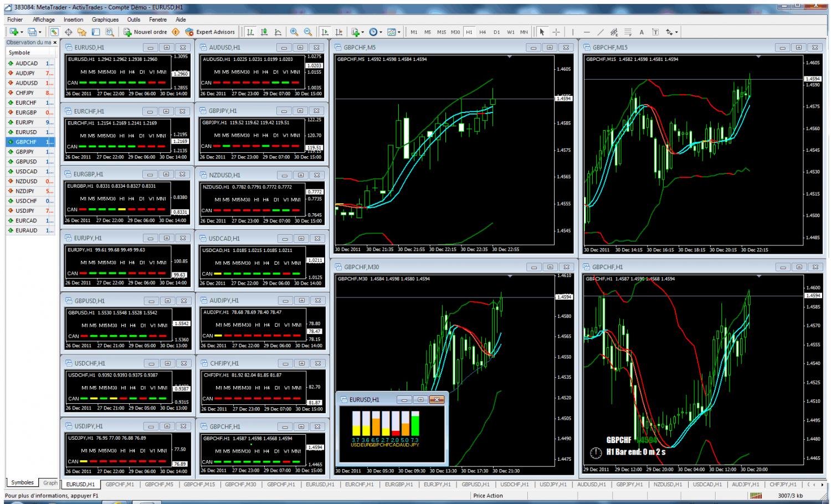Open the Symboles tab in Market Watch
The width and height of the screenshot is (831, 504).
pos(22,483)
